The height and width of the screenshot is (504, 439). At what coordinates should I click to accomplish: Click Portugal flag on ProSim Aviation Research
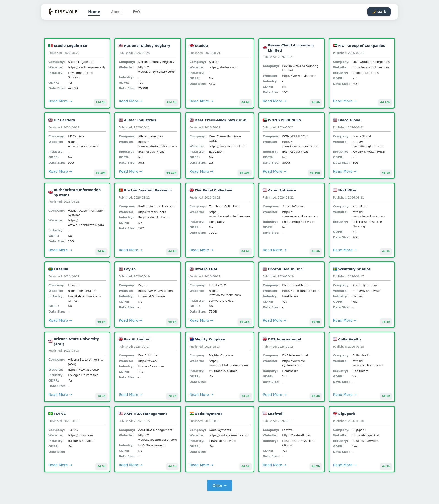click(x=121, y=190)
